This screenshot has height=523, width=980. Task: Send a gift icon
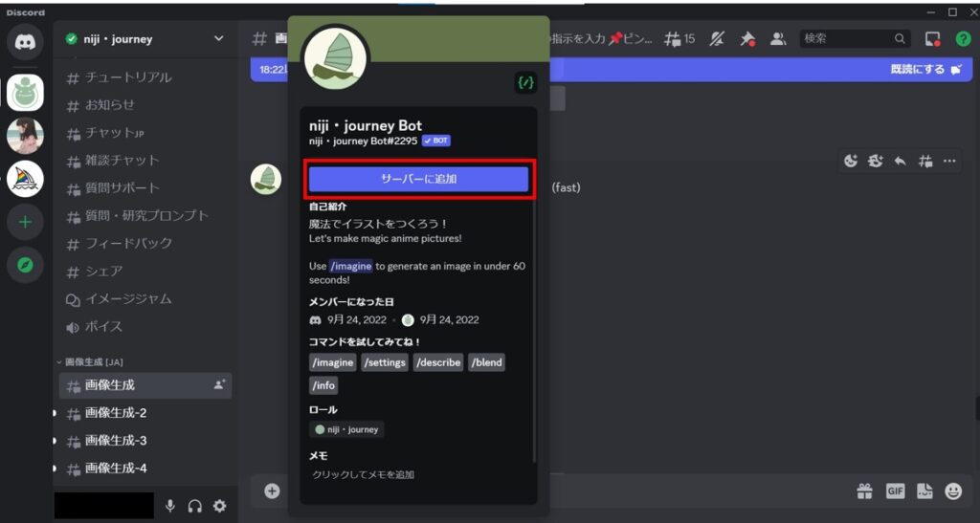(x=864, y=491)
